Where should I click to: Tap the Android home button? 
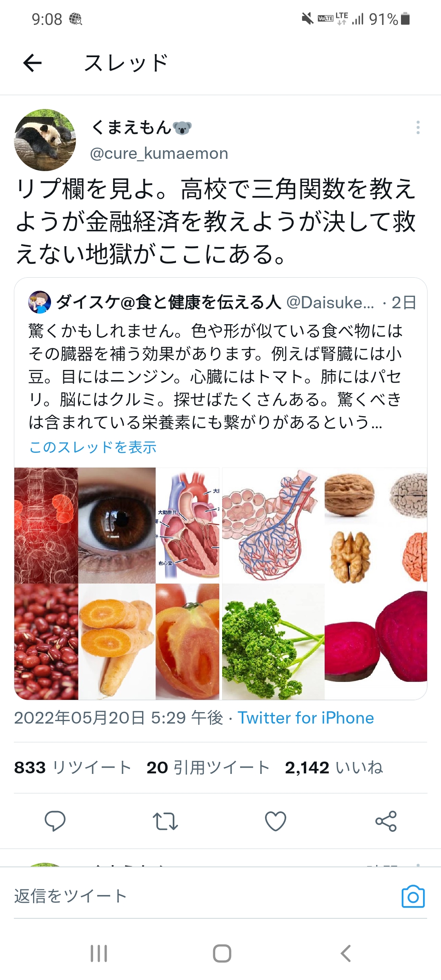point(222,953)
